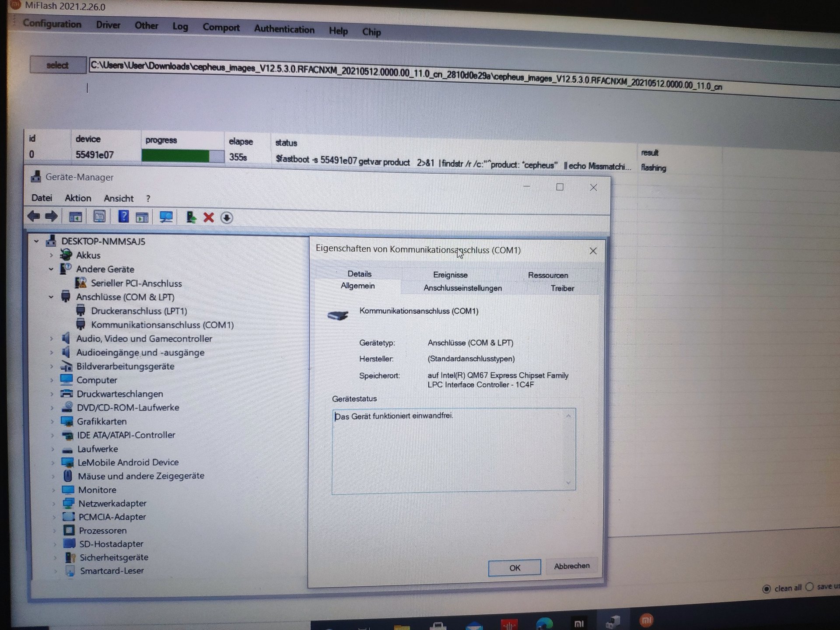The width and height of the screenshot is (840, 630).
Task: Click device id 55491e07 in MiFlash
Action: 94,155
